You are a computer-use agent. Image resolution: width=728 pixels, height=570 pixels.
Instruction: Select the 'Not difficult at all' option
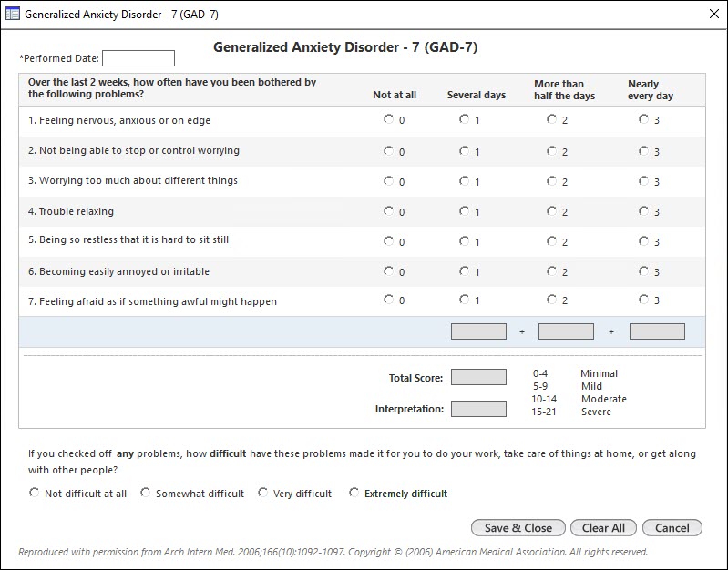coord(35,494)
